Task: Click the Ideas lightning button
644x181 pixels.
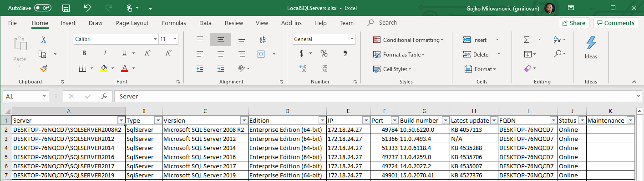Action: coord(591,47)
